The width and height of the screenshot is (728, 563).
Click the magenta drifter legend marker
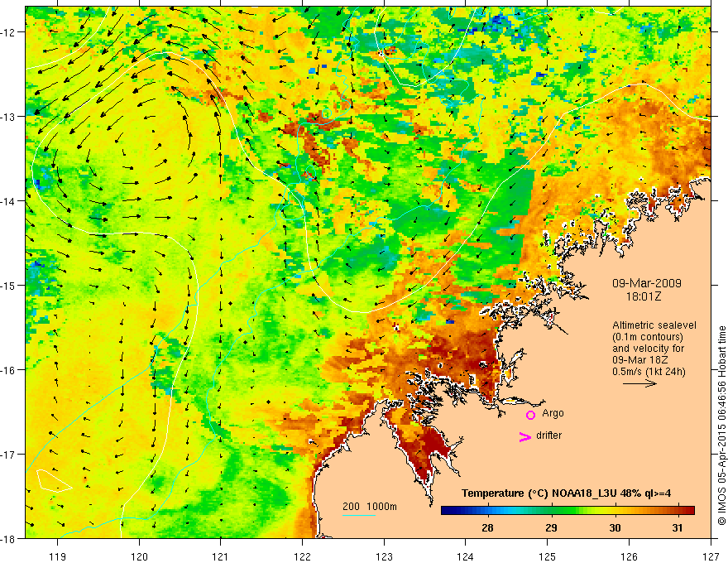(x=524, y=436)
